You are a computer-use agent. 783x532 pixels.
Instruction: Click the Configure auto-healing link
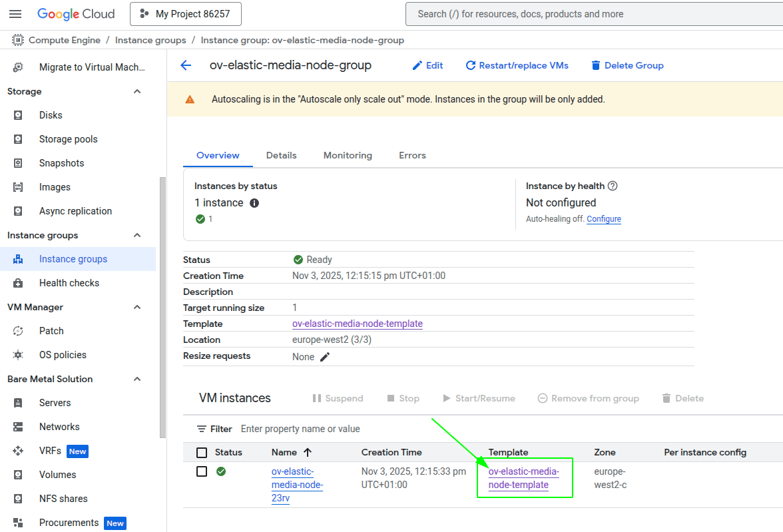603,219
